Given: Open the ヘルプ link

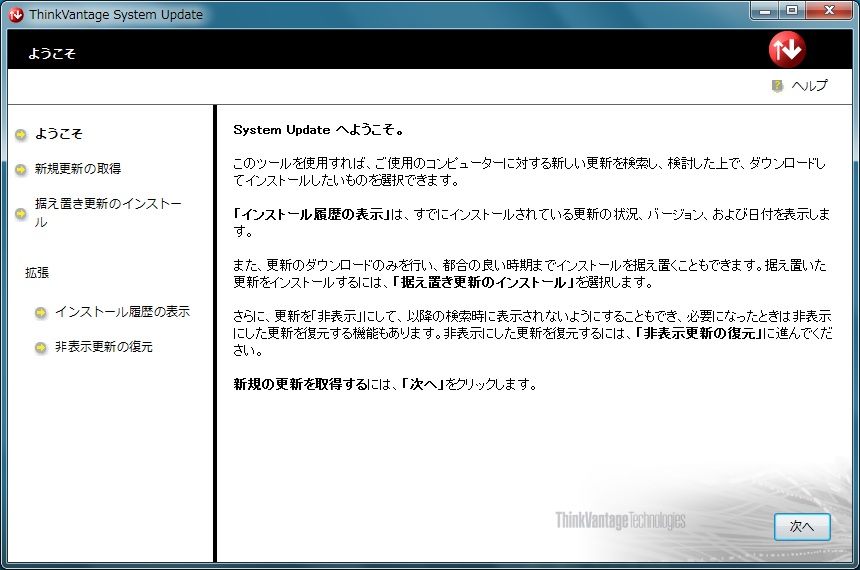Looking at the screenshot, I should coord(810,86).
